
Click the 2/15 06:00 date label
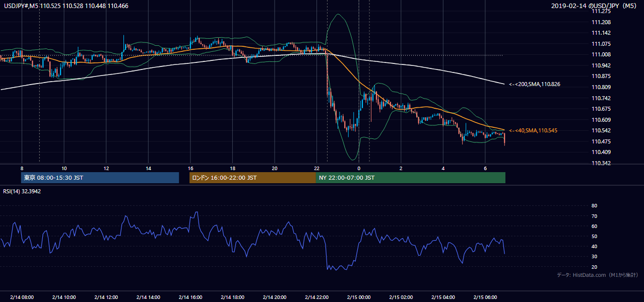[485, 297]
